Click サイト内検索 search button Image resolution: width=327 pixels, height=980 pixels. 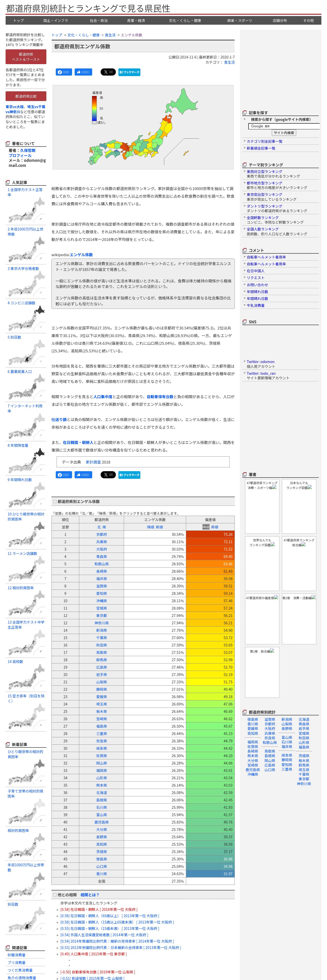tap(284, 133)
